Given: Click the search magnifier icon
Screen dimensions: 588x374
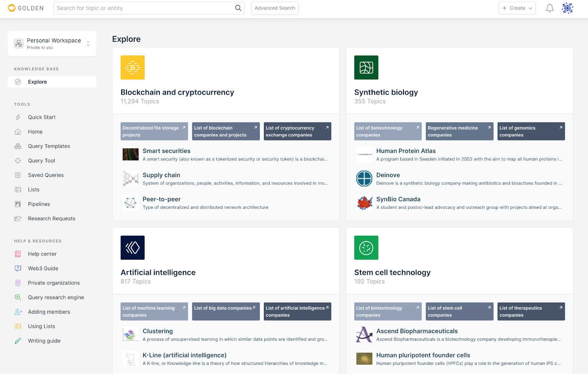Looking at the screenshot, I should click(238, 8).
